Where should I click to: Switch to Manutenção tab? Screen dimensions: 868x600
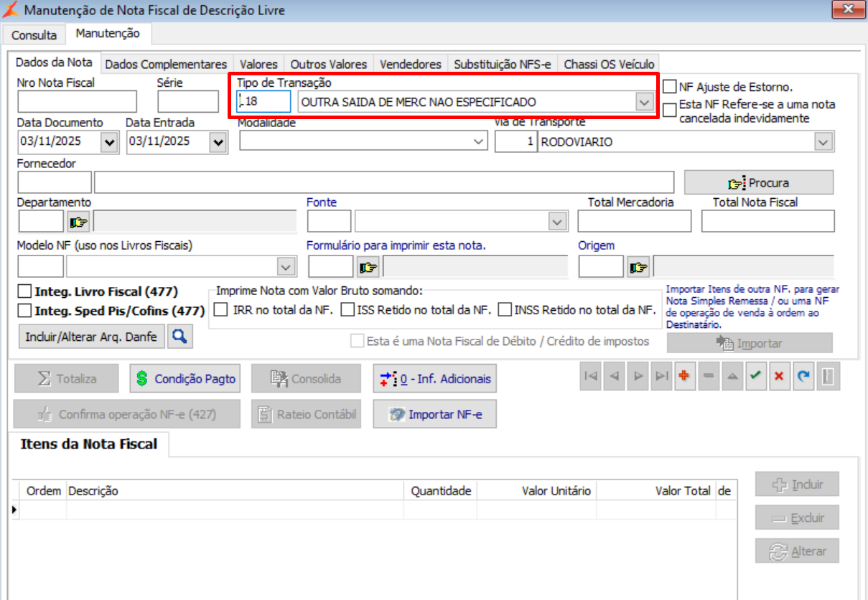[108, 33]
